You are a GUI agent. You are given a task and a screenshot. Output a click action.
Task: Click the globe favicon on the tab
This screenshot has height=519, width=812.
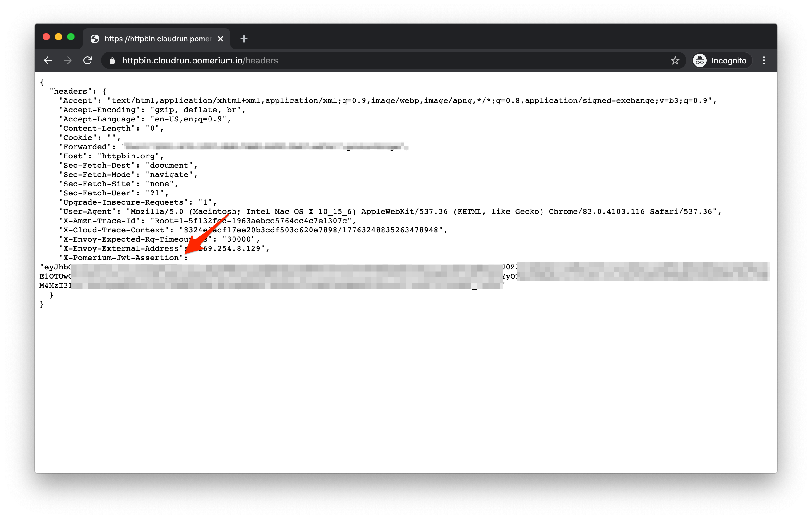(95, 39)
